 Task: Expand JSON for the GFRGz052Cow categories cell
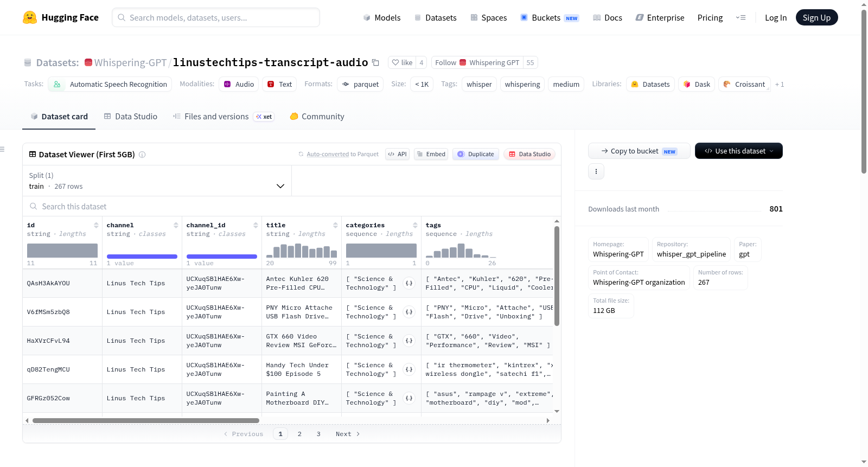(x=409, y=398)
